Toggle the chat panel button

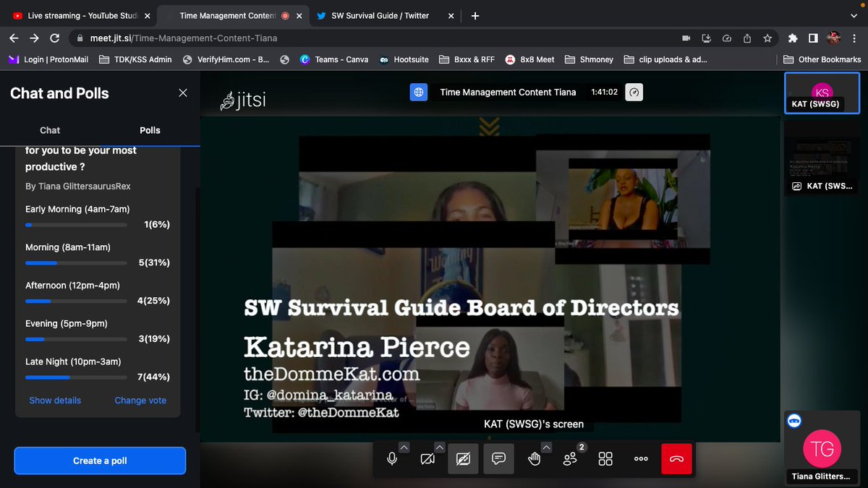(498, 458)
